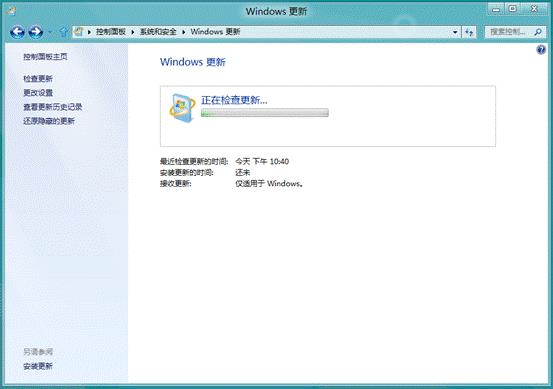Image resolution: width=553 pixels, height=389 pixels.
Task: Click the Control Panel icon in address bar
Action: pyautogui.click(x=78, y=32)
